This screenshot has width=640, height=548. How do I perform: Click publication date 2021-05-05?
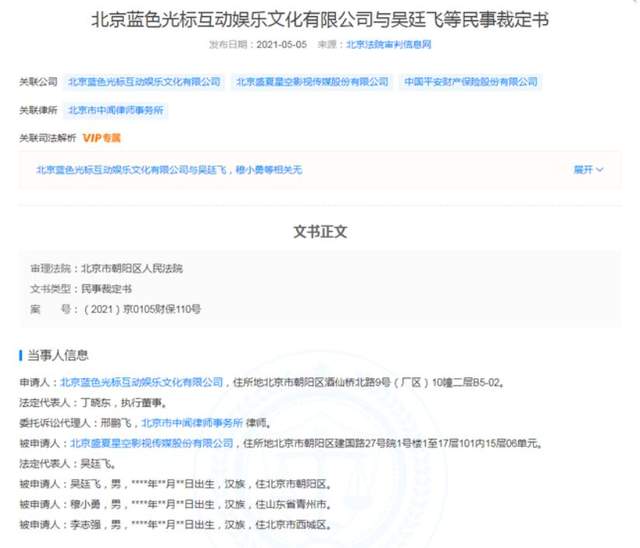coord(282,44)
